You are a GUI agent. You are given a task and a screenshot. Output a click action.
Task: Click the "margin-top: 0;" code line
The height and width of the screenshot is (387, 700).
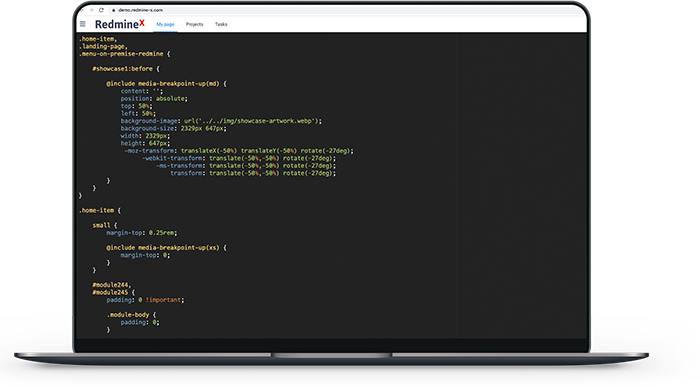point(146,255)
